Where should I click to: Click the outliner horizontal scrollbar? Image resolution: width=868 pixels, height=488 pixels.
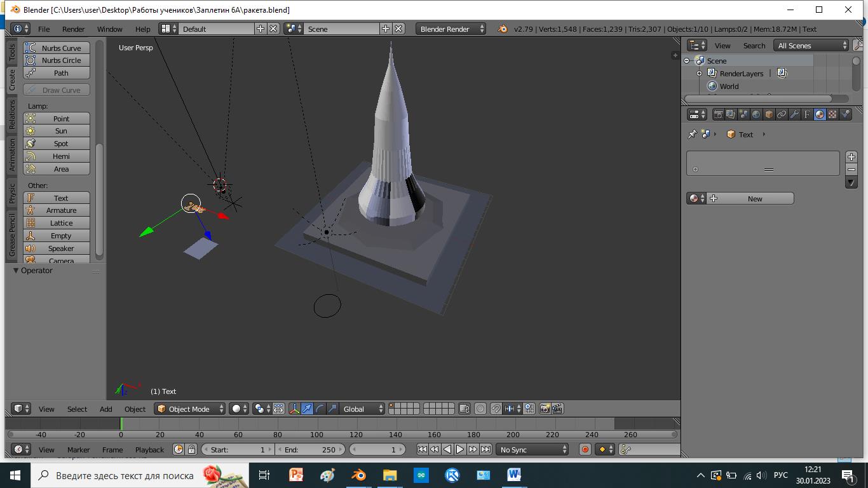tap(757, 98)
